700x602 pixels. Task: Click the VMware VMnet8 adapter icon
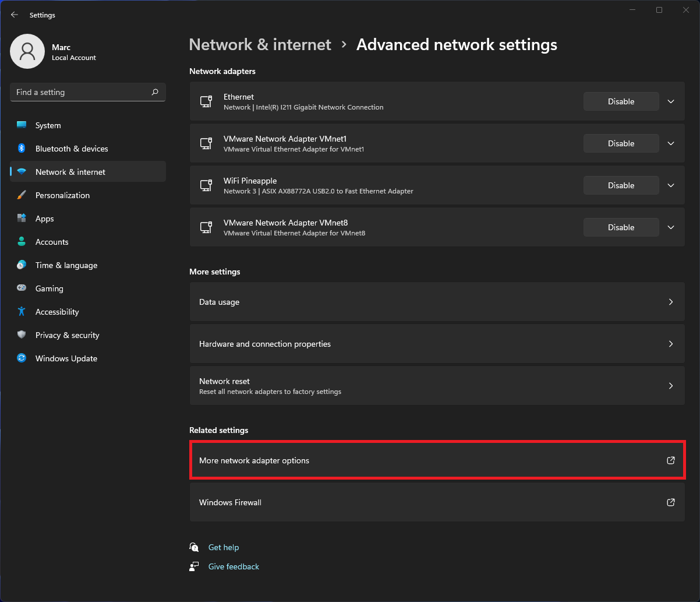pos(206,227)
